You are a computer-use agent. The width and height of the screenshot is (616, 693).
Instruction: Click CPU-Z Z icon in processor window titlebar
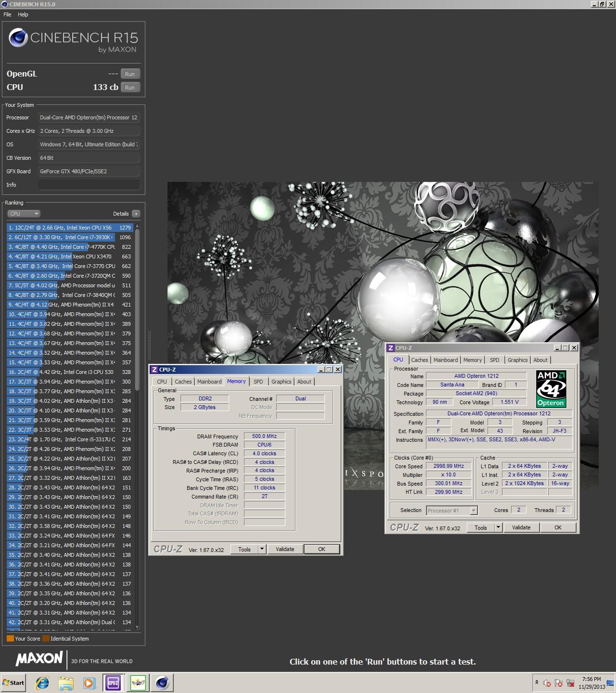coord(391,348)
